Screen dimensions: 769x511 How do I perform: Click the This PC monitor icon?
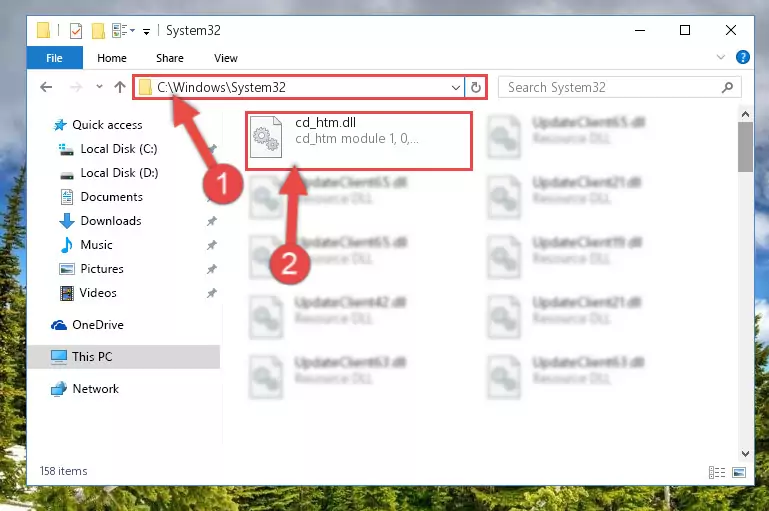[59, 357]
